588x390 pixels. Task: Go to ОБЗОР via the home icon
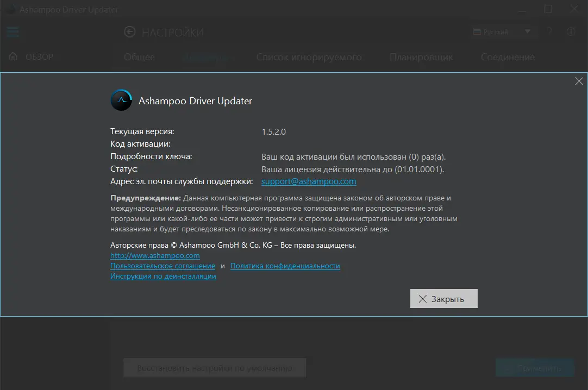coord(12,56)
